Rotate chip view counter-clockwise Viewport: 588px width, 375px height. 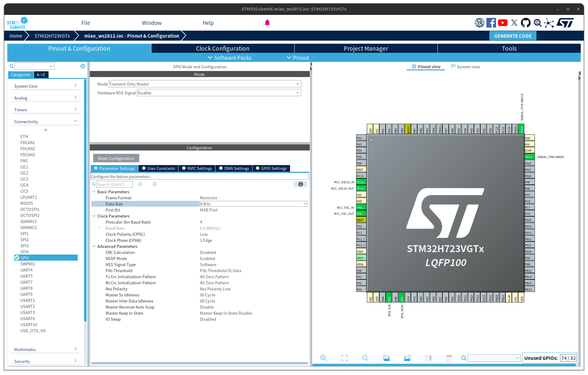407,358
